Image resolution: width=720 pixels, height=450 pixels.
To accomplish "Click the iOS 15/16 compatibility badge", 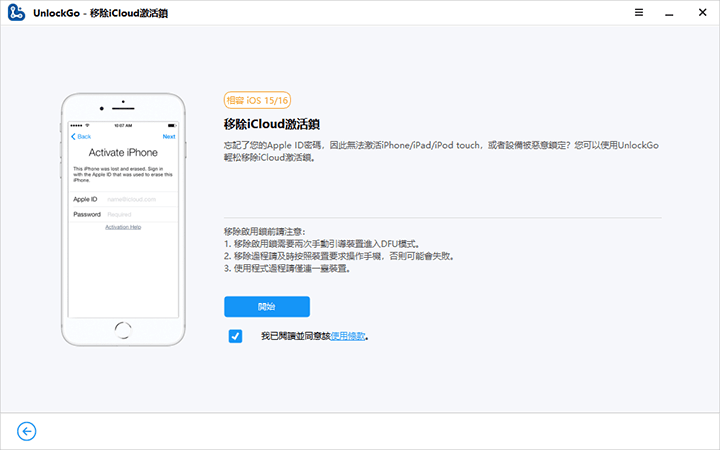I will (x=258, y=100).
